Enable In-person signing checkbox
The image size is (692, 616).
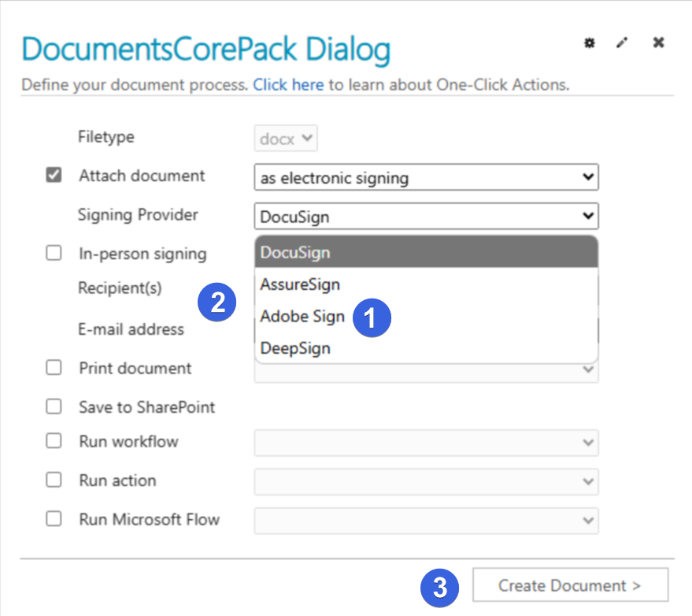click(x=54, y=253)
